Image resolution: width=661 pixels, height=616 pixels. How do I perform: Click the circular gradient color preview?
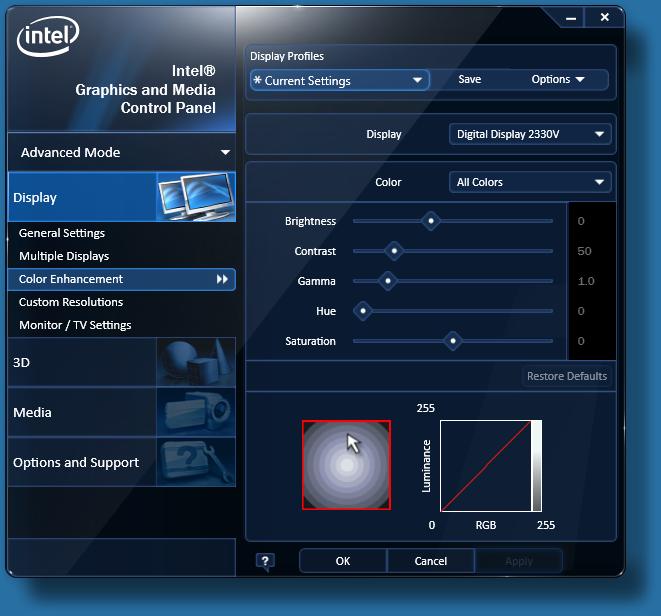(x=347, y=465)
